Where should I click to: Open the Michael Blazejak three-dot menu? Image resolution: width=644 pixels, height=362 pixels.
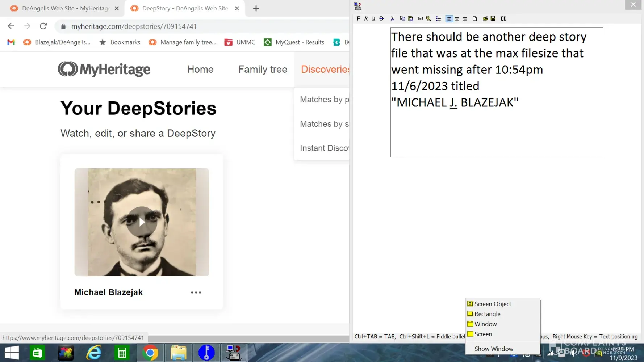point(196,292)
